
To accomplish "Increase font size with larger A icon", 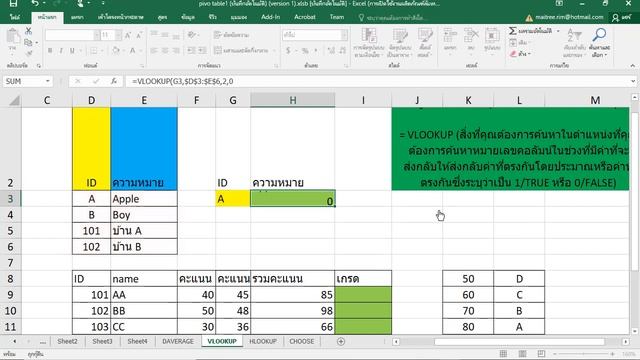I will pyautogui.click(x=128, y=36).
